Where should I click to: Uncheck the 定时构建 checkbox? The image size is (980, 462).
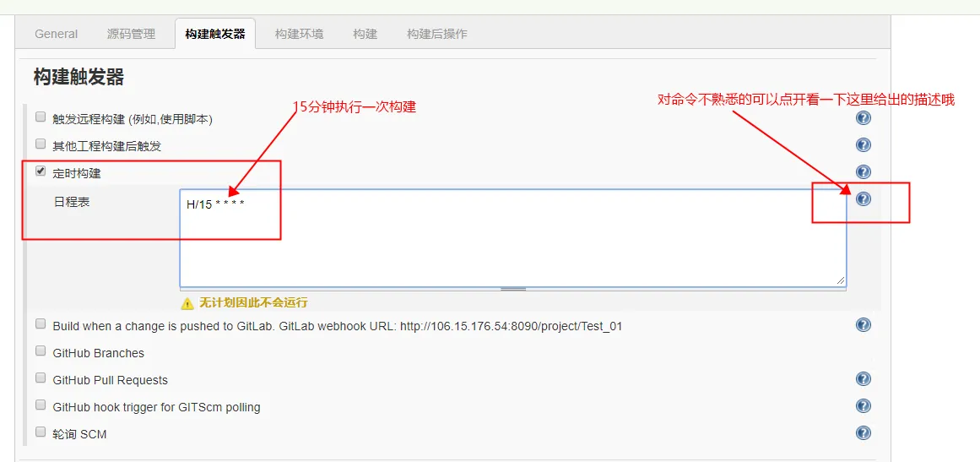(x=41, y=171)
